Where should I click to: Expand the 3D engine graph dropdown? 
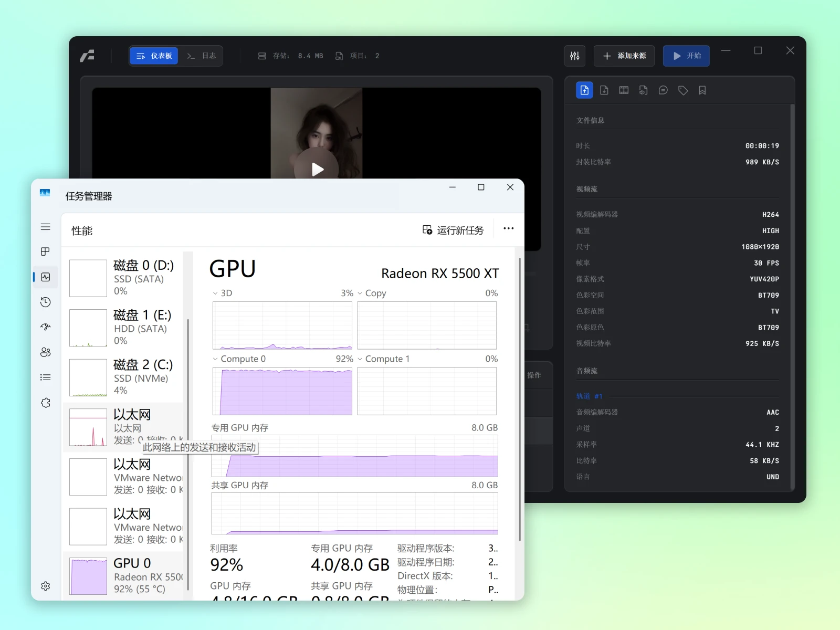pos(215,293)
